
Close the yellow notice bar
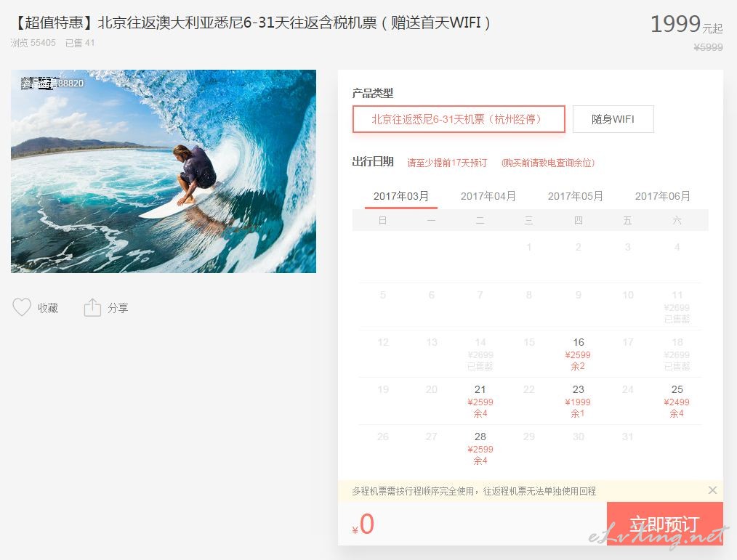click(712, 490)
